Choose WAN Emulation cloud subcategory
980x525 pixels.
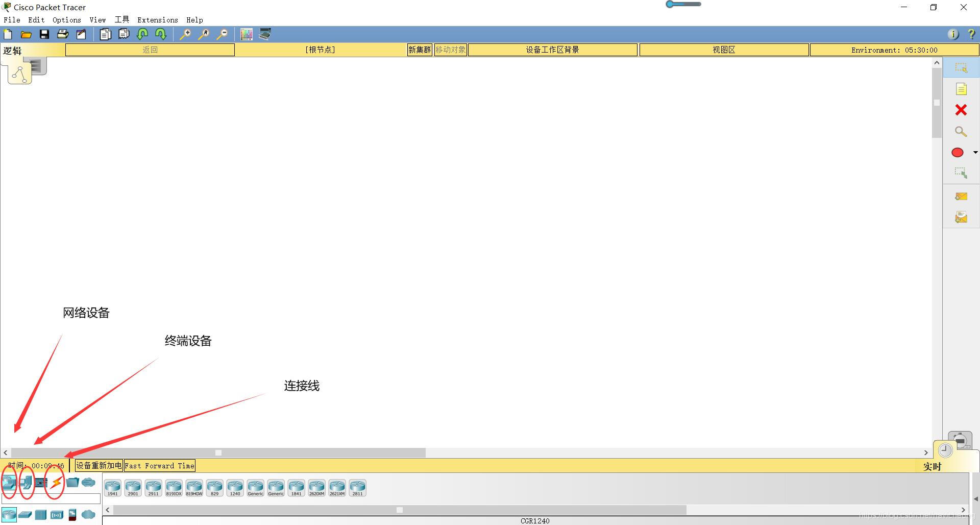(88, 514)
